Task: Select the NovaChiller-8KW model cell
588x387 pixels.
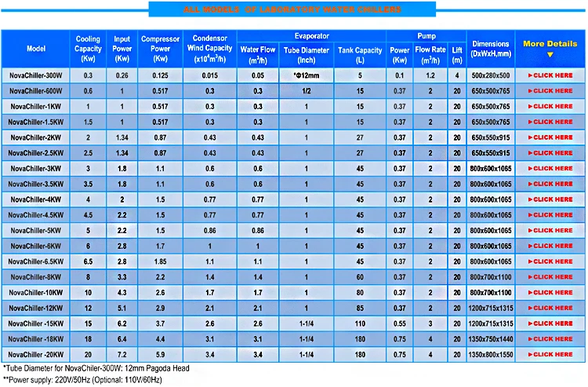Action: coord(36,277)
